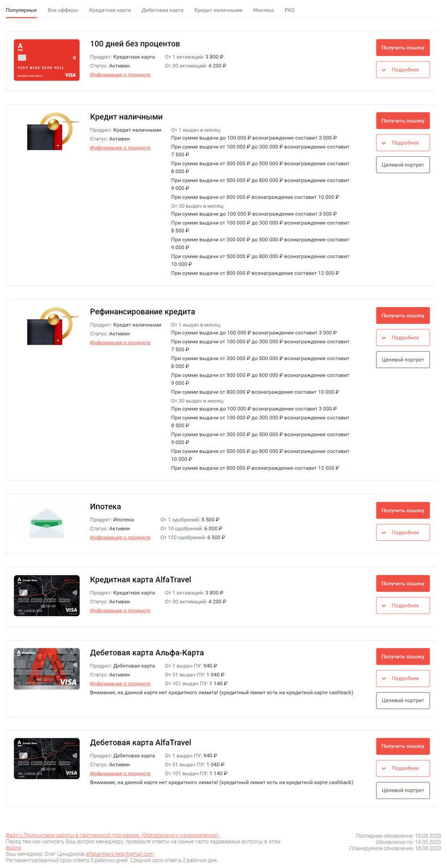Click Получить ссылку for Кредитная карта AlfaTravel
Image resolution: width=447 pixels, height=868 pixels.
403,584
